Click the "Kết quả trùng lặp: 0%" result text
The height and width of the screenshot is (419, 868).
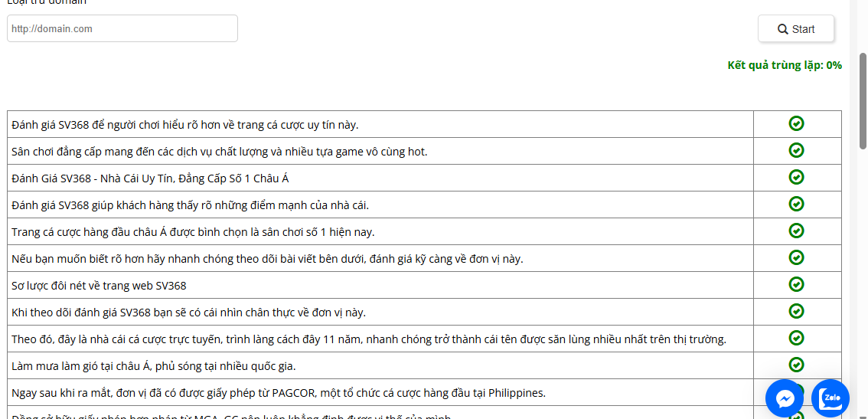pyautogui.click(x=785, y=65)
